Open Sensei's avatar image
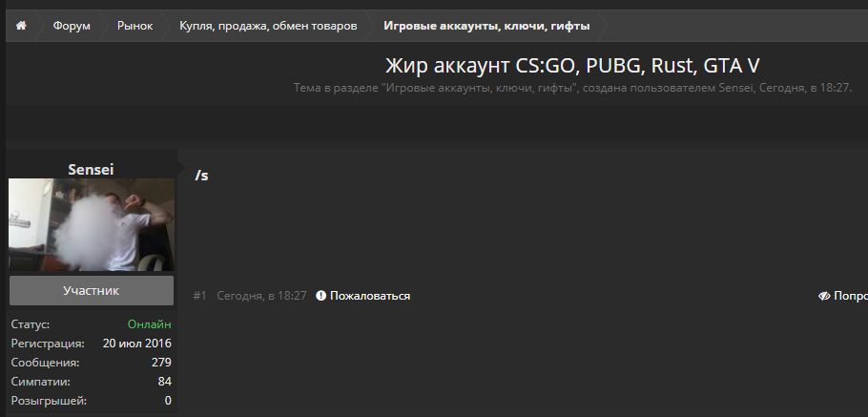The width and height of the screenshot is (868, 417). 92,224
